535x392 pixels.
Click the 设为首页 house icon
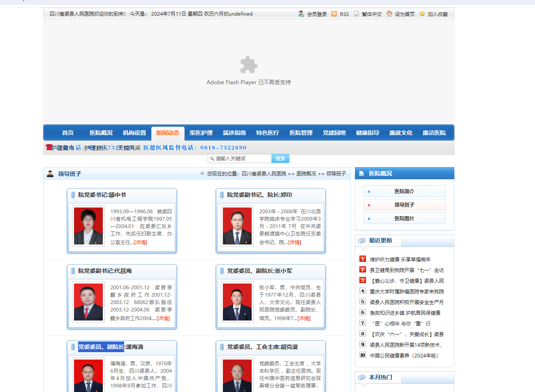point(389,14)
